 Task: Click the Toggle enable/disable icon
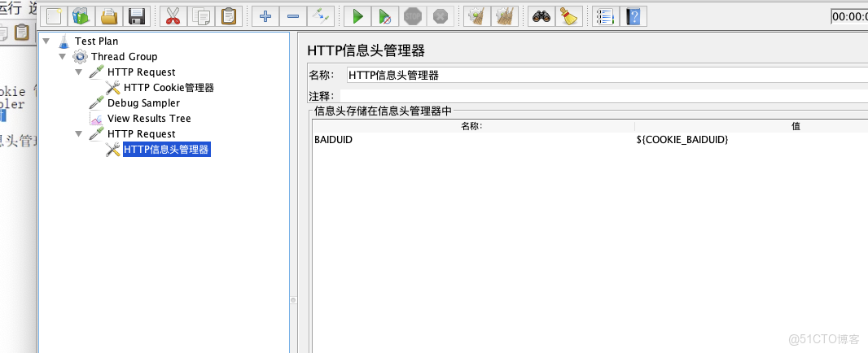click(321, 16)
